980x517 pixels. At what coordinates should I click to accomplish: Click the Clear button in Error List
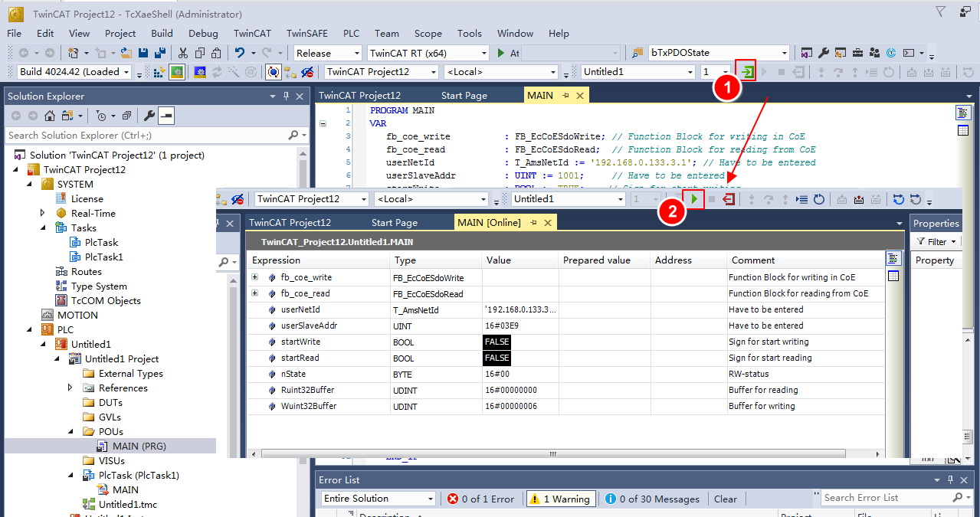click(726, 499)
